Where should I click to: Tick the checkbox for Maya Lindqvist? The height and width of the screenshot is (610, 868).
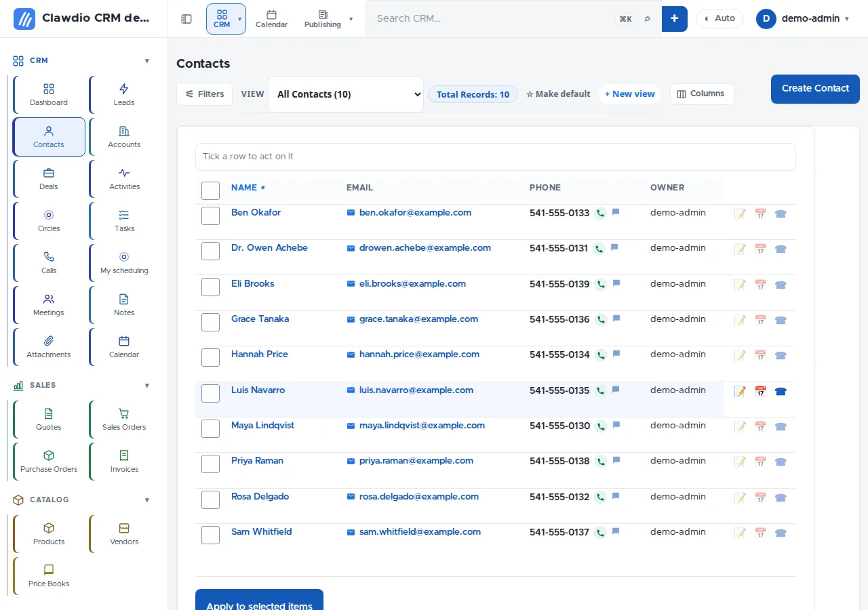210,428
